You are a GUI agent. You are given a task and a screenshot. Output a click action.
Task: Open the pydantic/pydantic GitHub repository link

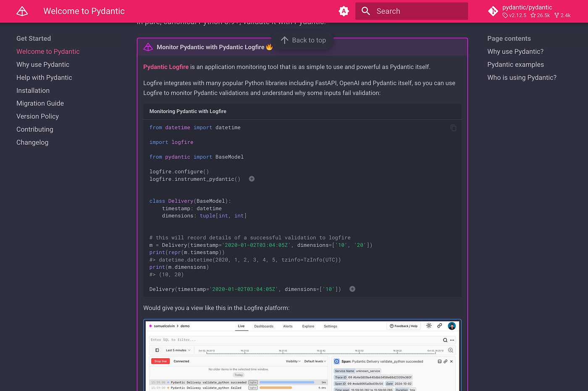(x=529, y=11)
